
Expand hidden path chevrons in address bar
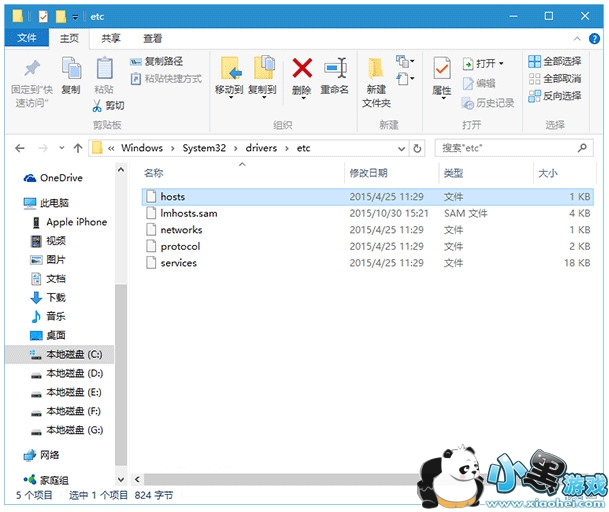[111, 148]
